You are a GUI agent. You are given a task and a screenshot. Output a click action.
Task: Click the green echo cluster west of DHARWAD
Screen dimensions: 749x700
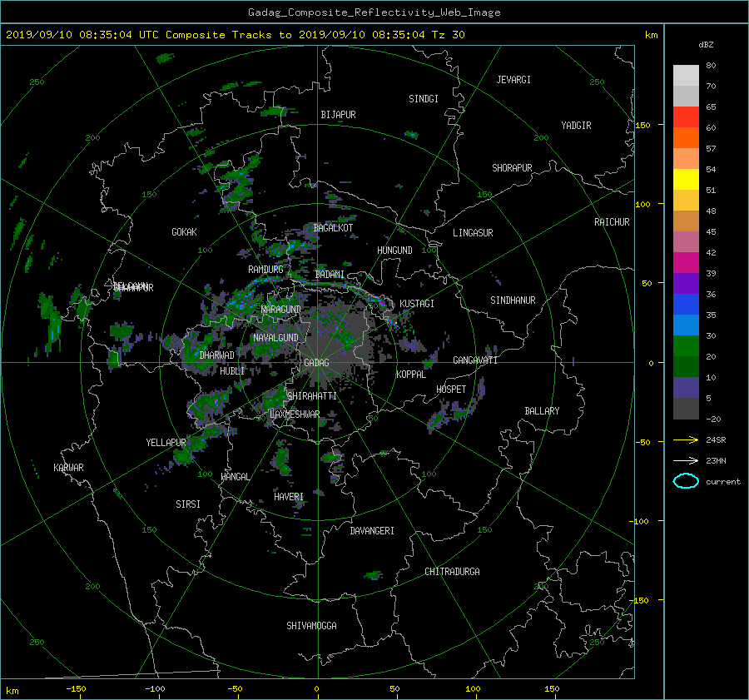tap(196, 353)
